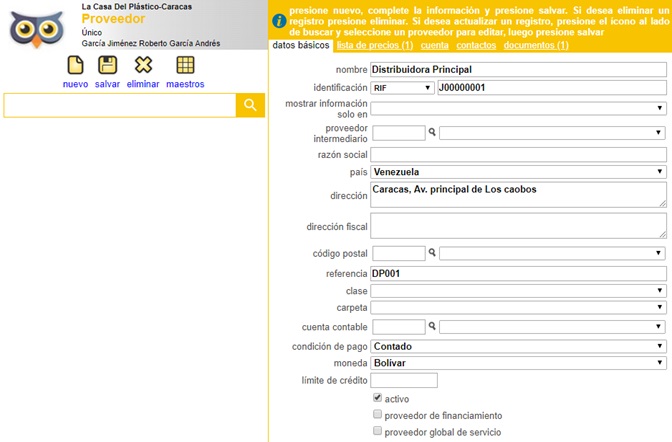Click the eliminar X icon

coord(143,65)
